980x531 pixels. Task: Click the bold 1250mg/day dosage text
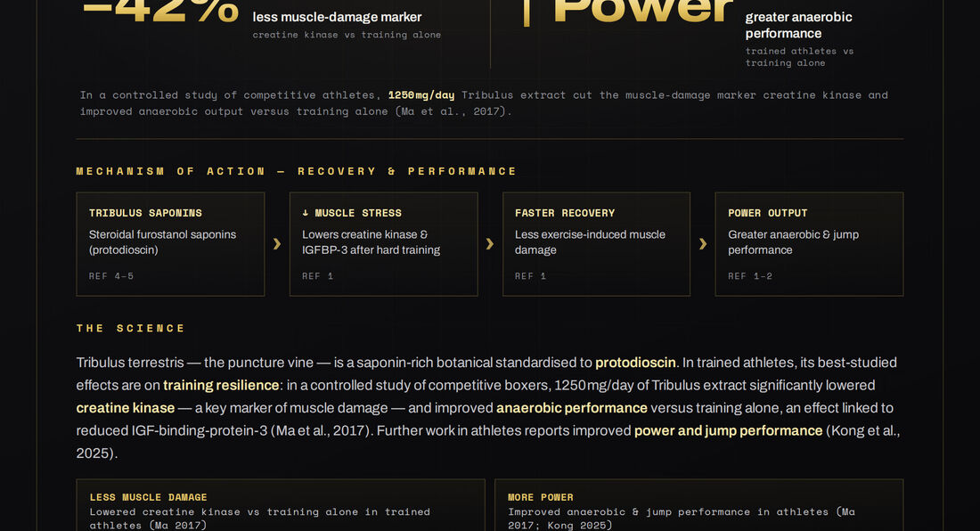click(421, 95)
